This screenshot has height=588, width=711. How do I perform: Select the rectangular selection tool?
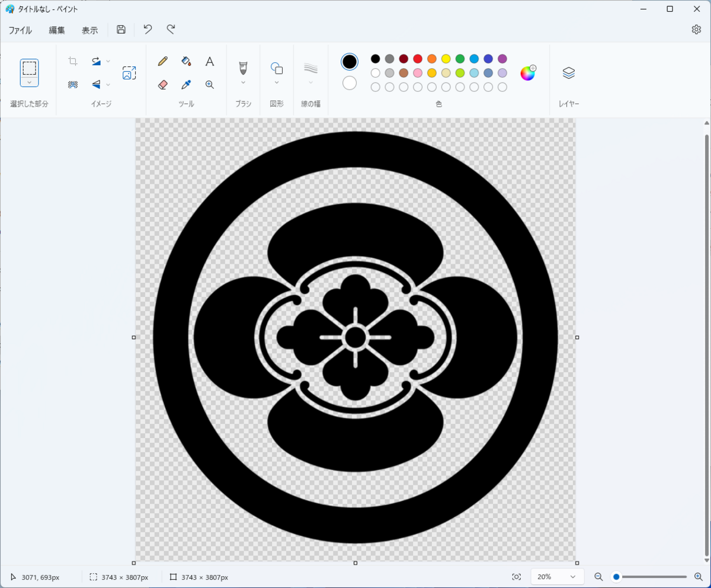click(x=29, y=68)
